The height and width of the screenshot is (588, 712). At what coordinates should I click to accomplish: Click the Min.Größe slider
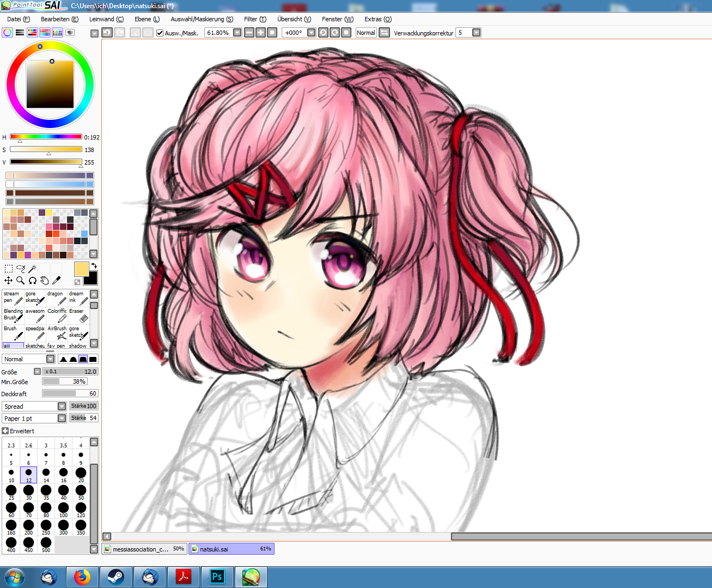coord(65,382)
